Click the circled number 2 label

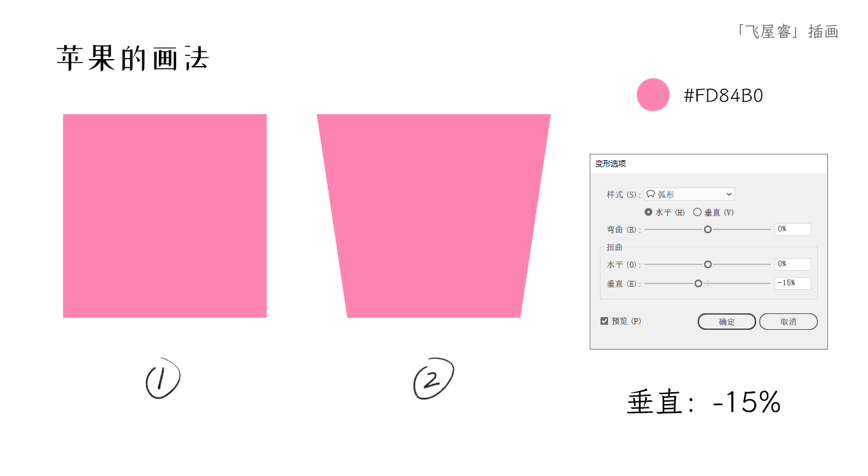pyautogui.click(x=433, y=379)
